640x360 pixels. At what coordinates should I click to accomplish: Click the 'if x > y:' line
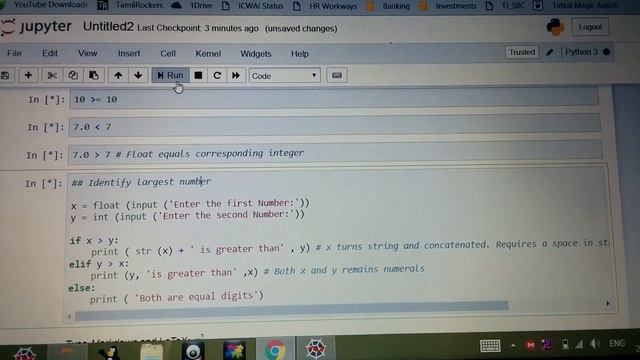(94, 241)
